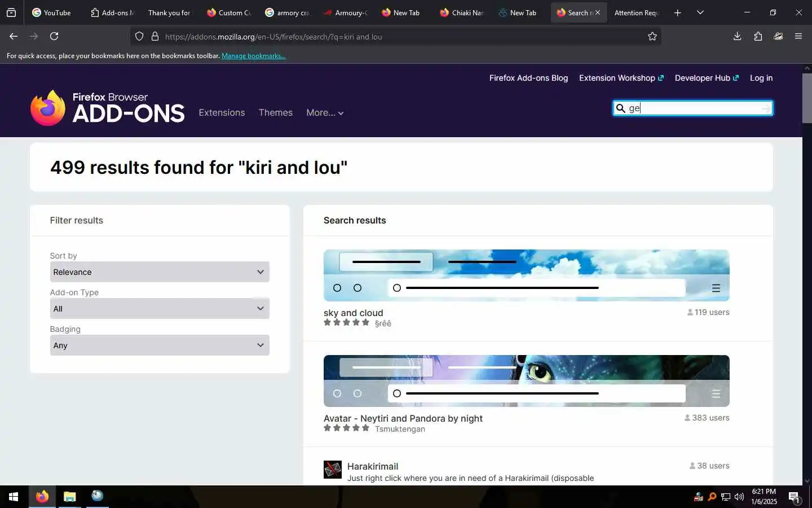Screen dimensions: 812x508
Task: Switch to the Armoury-C tab
Action: pyautogui.click(x=345, y=12)
